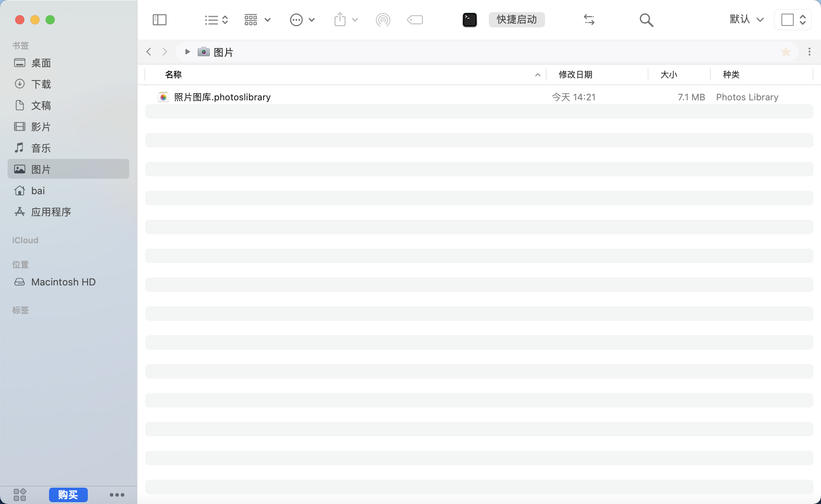Screen dimensions: 821x504
Task: Toggle the pane layout switcher
Action: [793, 20]
